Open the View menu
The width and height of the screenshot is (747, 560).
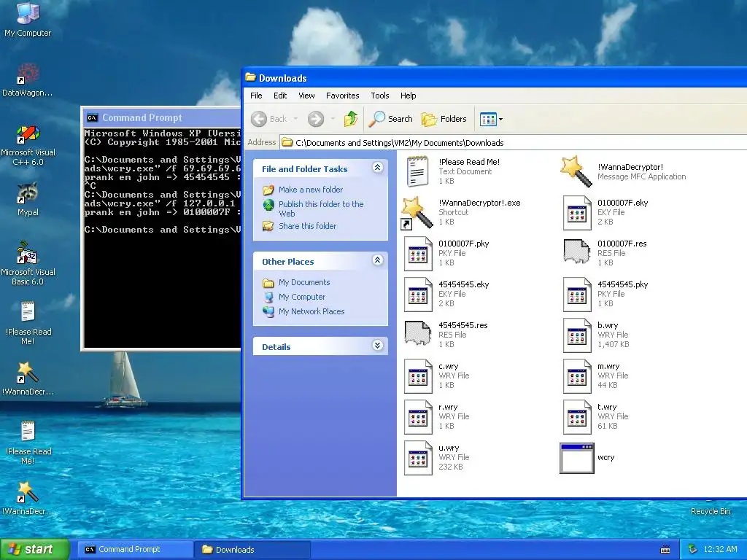[x=306, y=96]
